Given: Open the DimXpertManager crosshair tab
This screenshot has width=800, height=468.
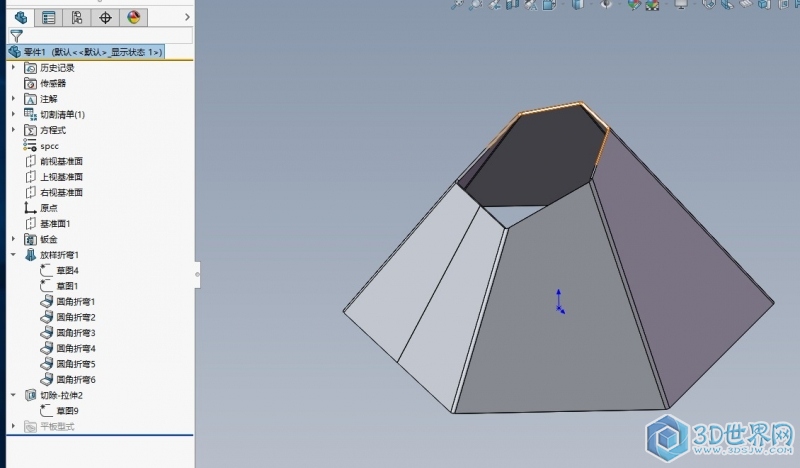Looking at the screenshot, I should tap(106, 17).
